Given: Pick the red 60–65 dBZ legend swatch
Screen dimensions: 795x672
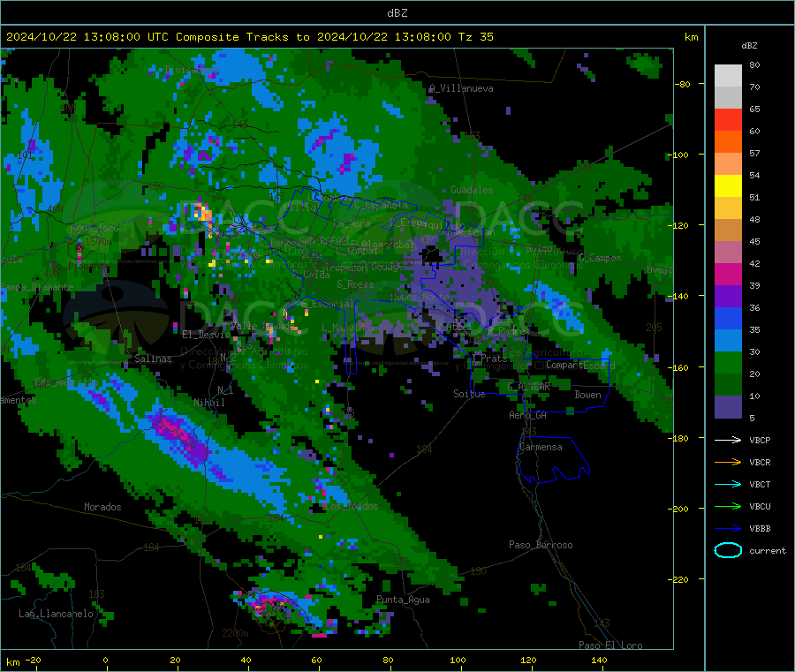Looking at the screenshot, I should (x=728, y=119).
